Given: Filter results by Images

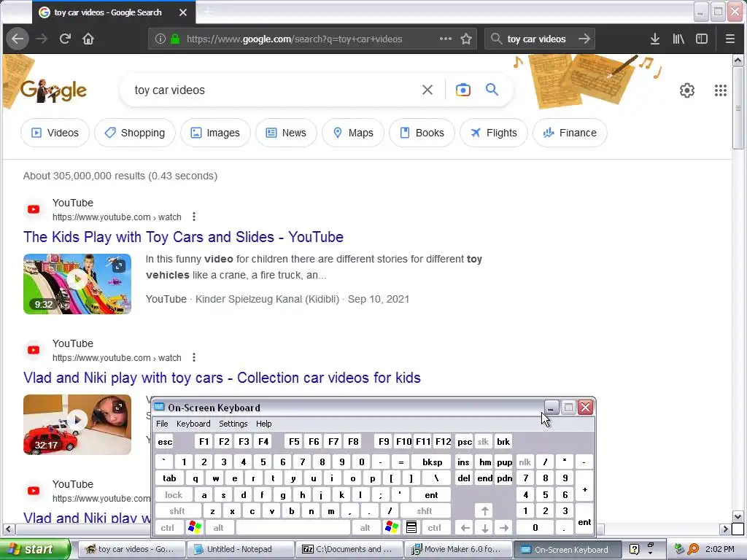Looking at the screenshot, I should (215, 133).
